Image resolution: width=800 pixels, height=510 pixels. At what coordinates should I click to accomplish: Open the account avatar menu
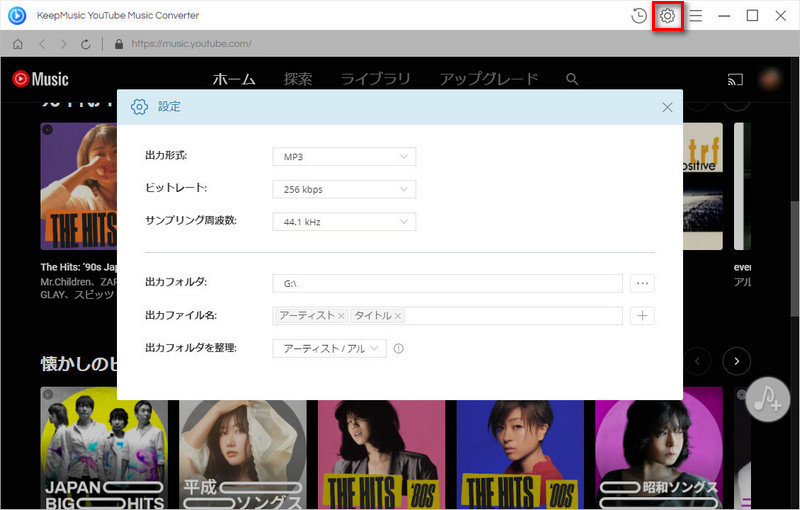coord(770,80)
